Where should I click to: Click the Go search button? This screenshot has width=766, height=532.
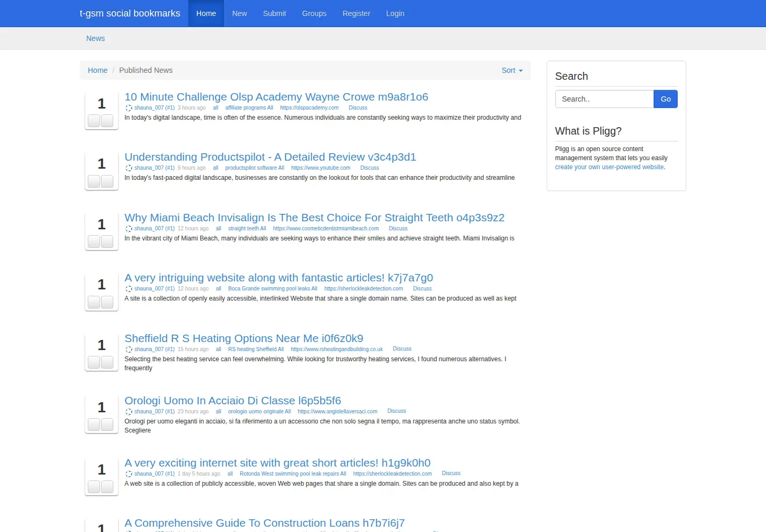tap(665, 99)
